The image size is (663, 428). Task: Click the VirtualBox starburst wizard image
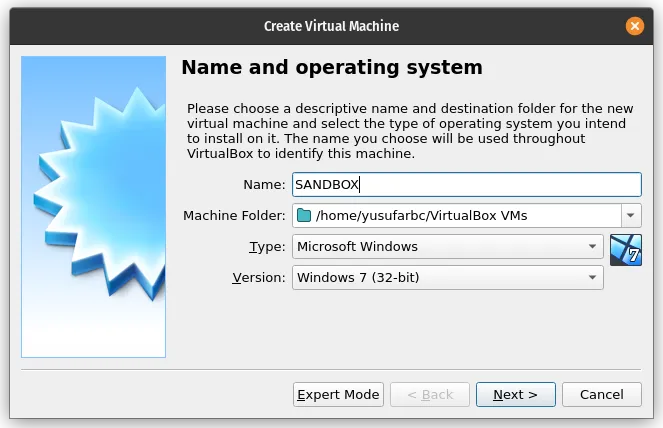[x=93, y=207]
